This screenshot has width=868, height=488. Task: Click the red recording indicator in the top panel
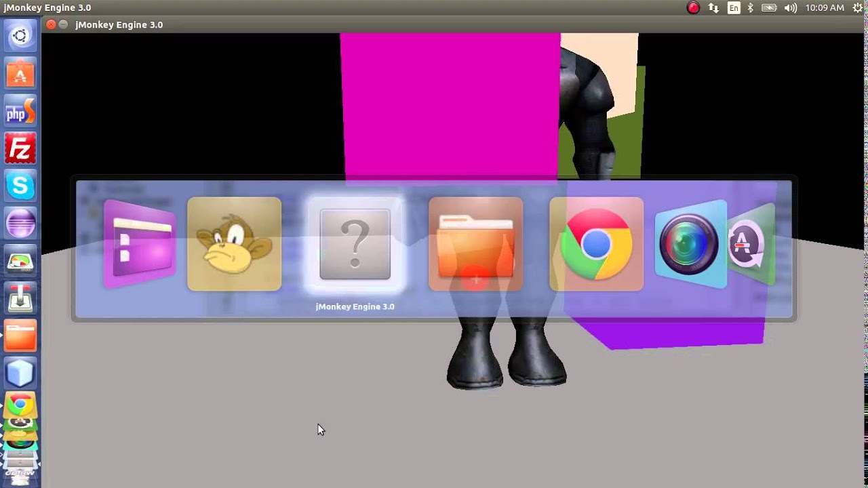693,8
